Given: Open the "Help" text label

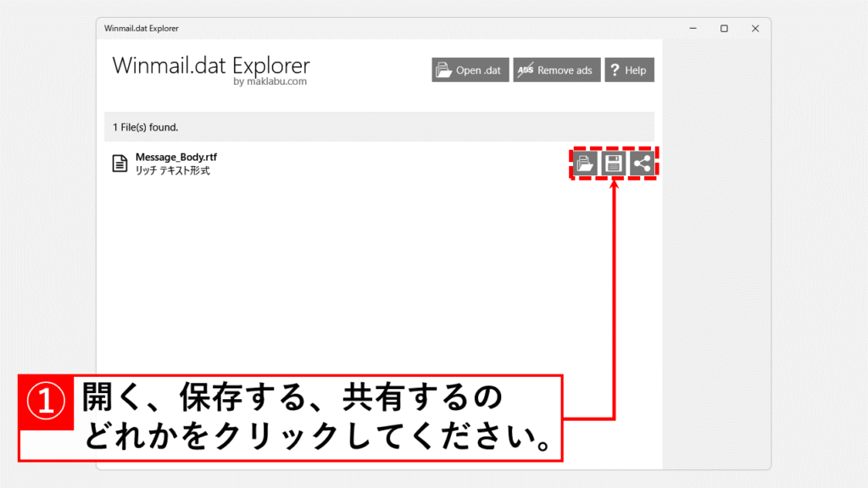Looking at the screenshot, I should click(x=636, y=70).
